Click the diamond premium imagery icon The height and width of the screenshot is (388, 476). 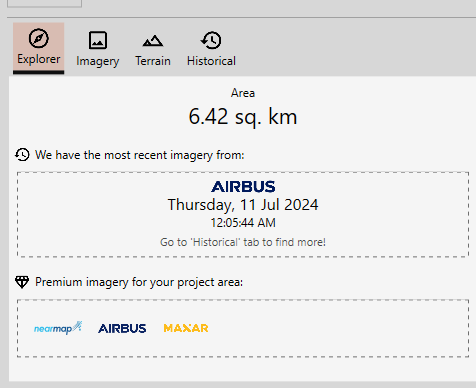pyautogui.click(x=22, y=282)
